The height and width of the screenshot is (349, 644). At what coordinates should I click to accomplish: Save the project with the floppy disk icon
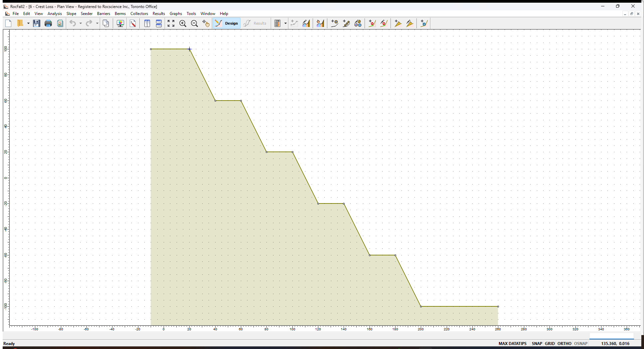(37, 23)
